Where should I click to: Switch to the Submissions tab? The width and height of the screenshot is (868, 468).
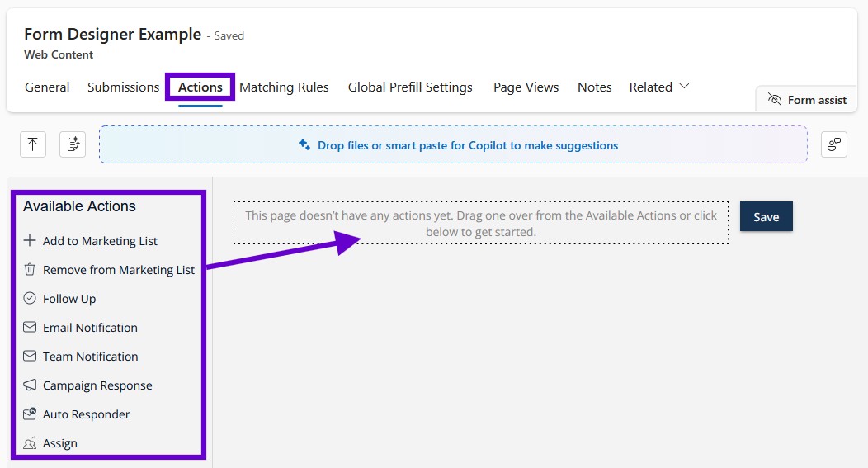coord(124,87)
